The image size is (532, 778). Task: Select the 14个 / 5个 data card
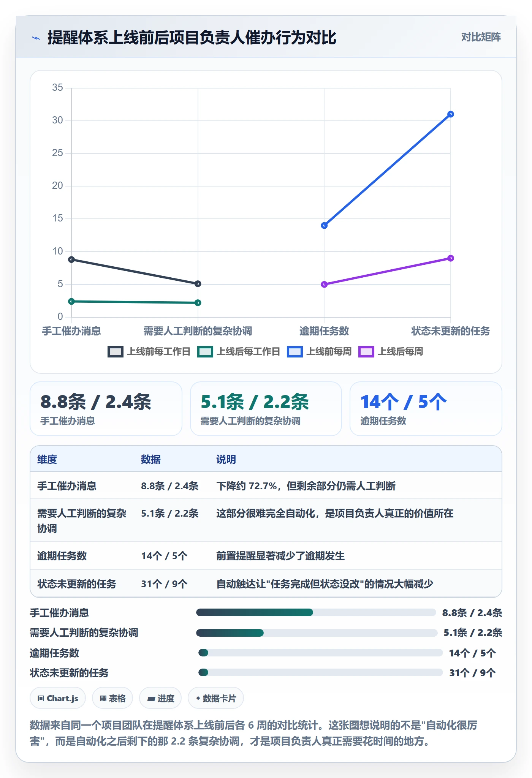(x=426, y=409)
